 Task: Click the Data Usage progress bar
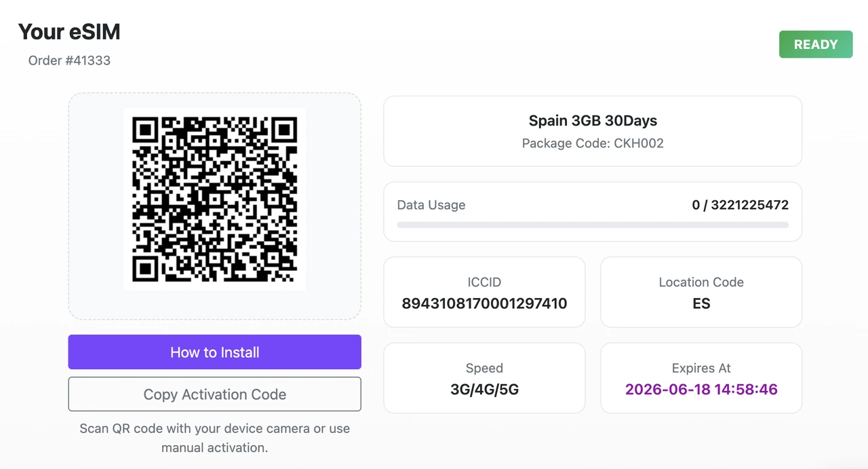(592, 224)
